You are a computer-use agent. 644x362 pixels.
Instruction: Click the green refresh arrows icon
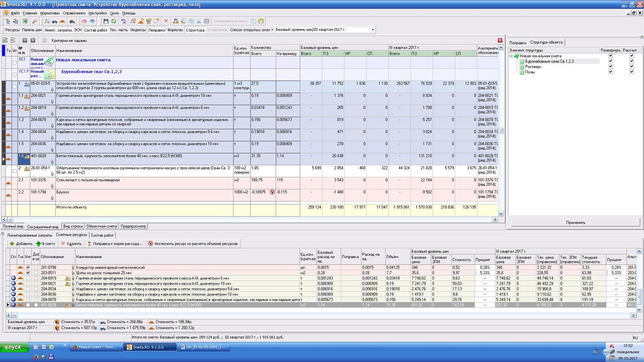[x=114, y=21]
